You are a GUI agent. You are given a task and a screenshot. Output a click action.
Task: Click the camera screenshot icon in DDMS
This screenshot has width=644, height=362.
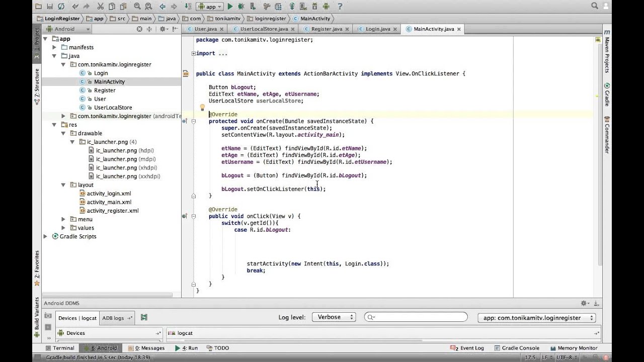pos(48,316)
